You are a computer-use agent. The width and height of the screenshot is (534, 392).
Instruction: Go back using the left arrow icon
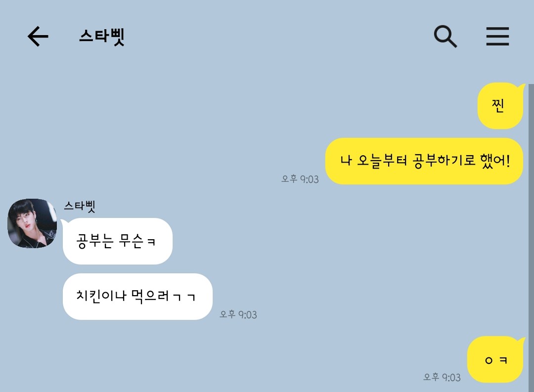(38, 36)
